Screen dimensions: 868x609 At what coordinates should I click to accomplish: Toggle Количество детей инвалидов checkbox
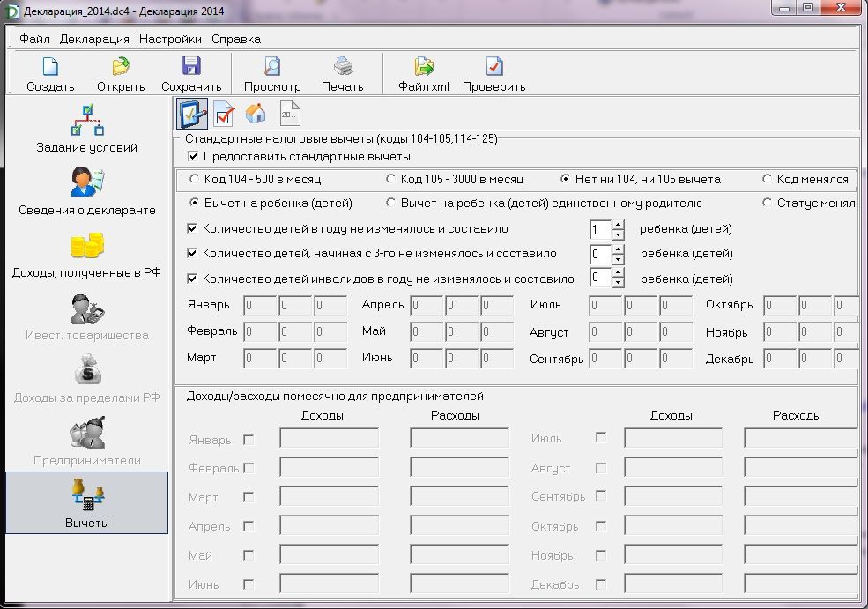click(193, 279)
